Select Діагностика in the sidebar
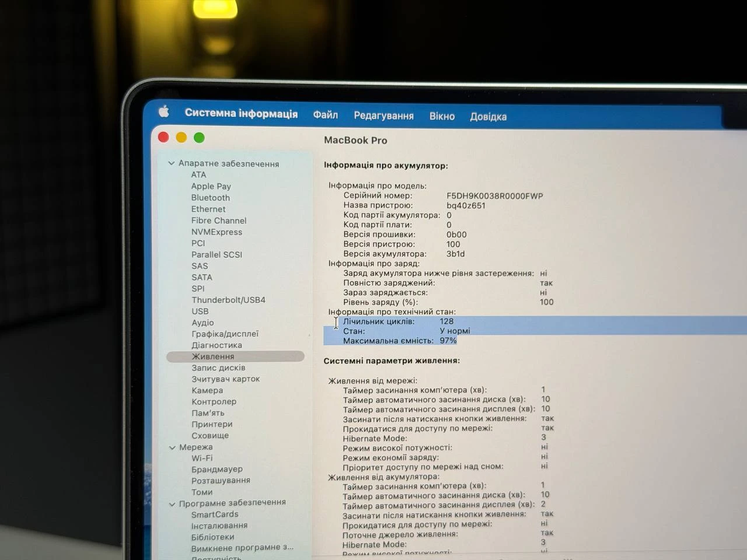Screen dimensions: 747x560 217,345
